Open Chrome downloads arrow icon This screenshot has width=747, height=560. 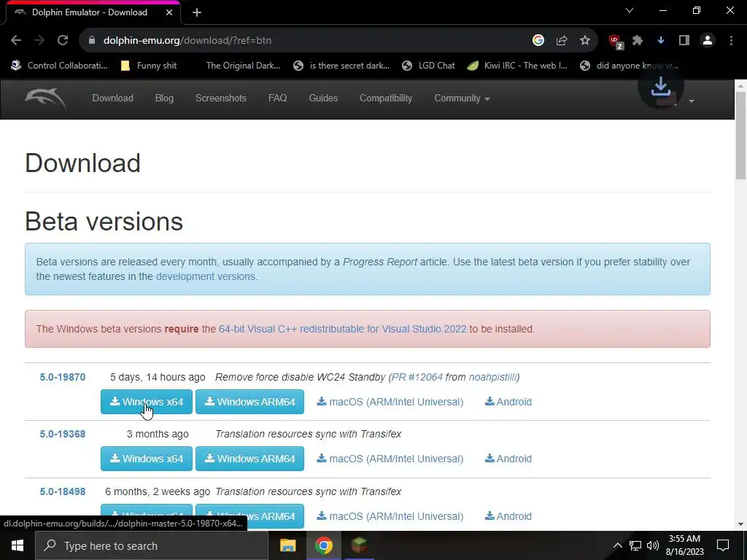tap(661, 41)
